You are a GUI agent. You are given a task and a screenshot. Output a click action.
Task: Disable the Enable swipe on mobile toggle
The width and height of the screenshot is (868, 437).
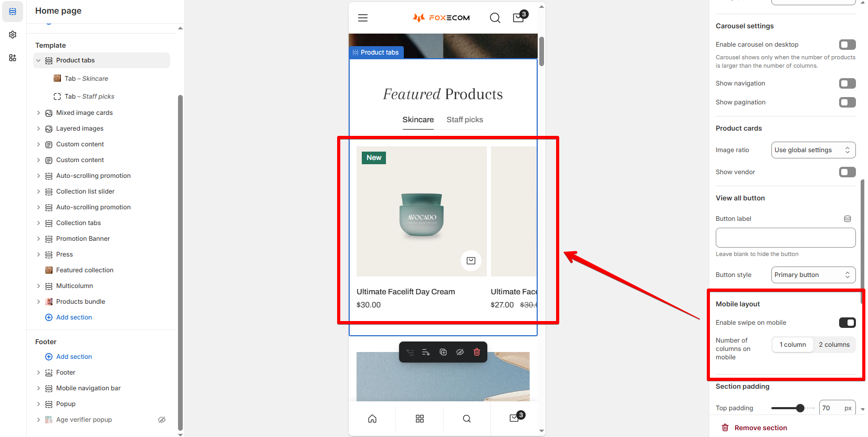[x=847, y=323]
